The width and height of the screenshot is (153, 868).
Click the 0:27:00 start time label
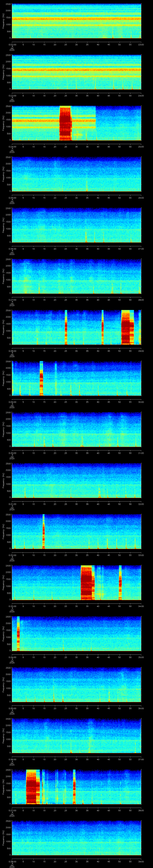[x=12, y=300]
